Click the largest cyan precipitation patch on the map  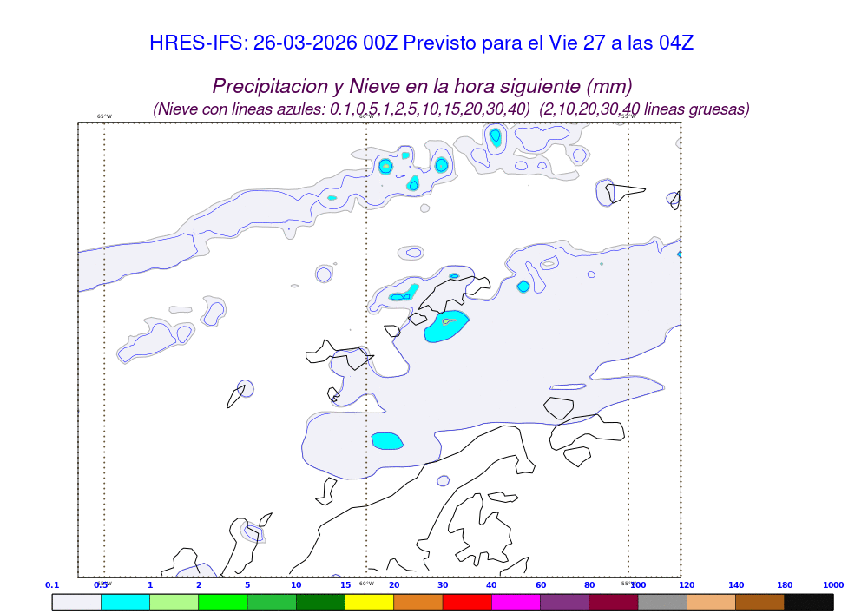pyautogui.click(x=446, y=326)
